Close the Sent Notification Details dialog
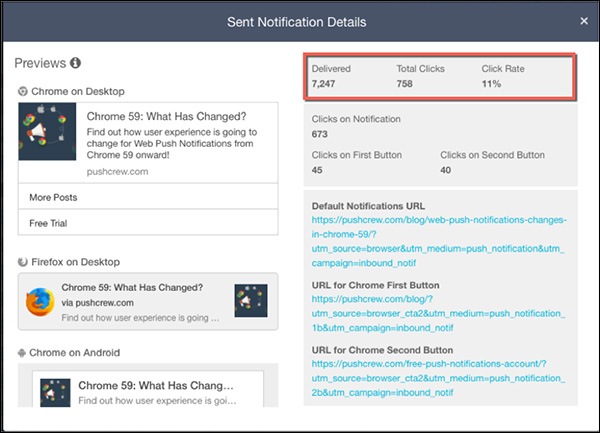600x433 pixels. pyautogui.click(x=584, y=21)
